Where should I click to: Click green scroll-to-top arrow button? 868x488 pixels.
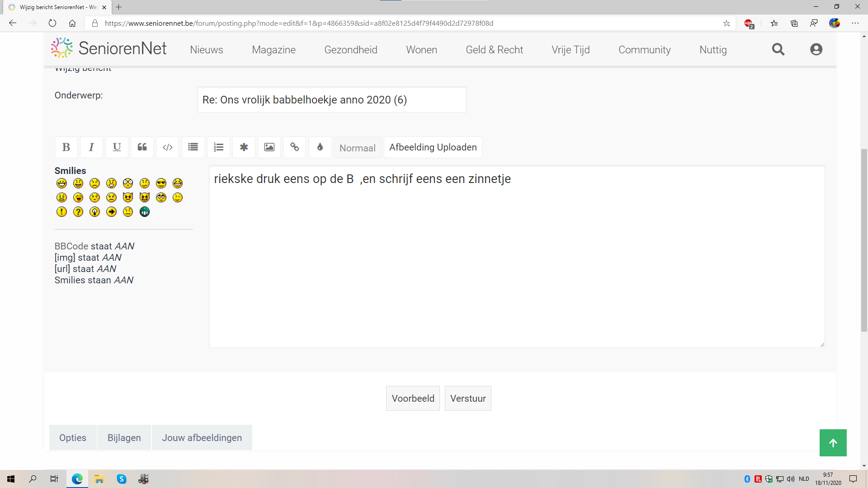click(833, 443)
